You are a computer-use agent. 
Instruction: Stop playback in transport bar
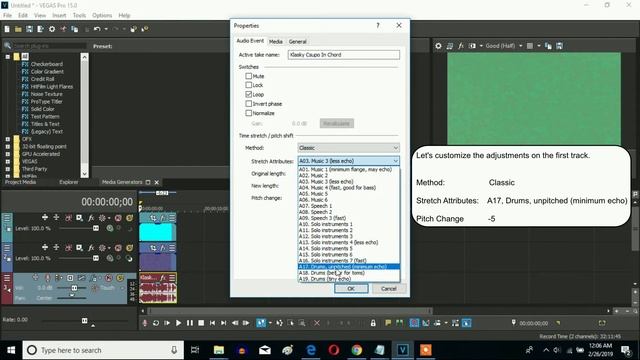[x=201, y=323]
